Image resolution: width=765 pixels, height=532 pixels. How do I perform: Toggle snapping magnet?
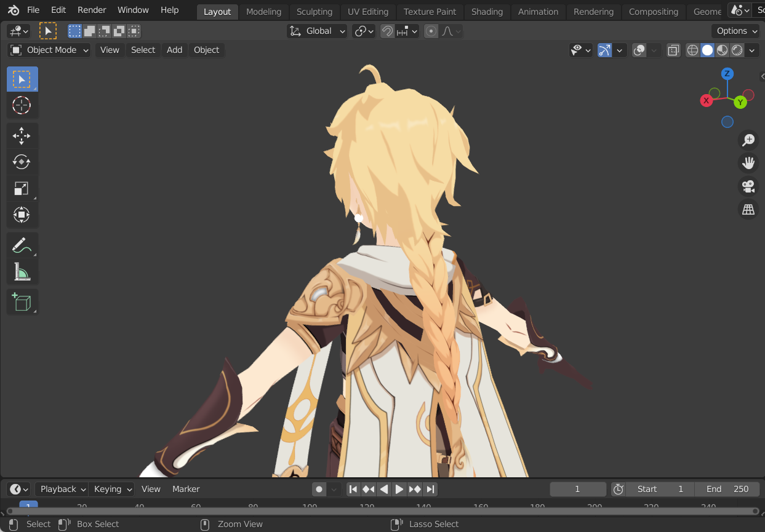pyautogui.click(x=387, y=31)
